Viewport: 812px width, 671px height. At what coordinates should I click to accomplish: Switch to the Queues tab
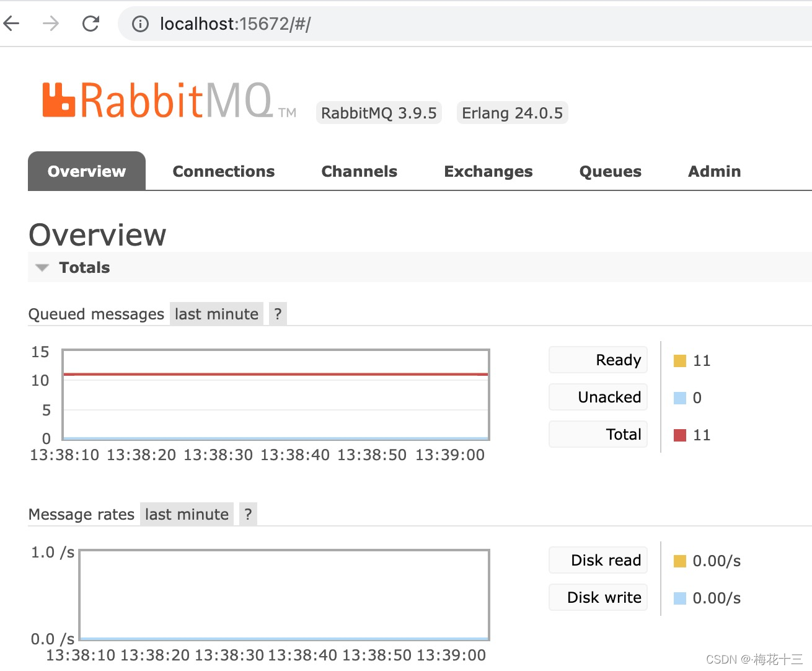click(x=610, y=171)
